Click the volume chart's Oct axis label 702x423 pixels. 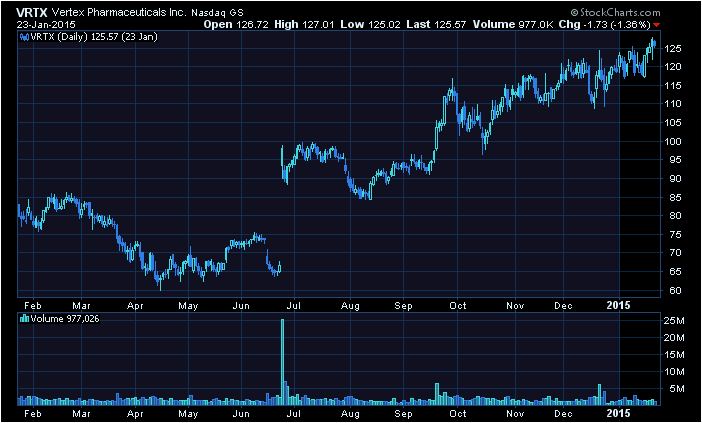click(458, 413)
